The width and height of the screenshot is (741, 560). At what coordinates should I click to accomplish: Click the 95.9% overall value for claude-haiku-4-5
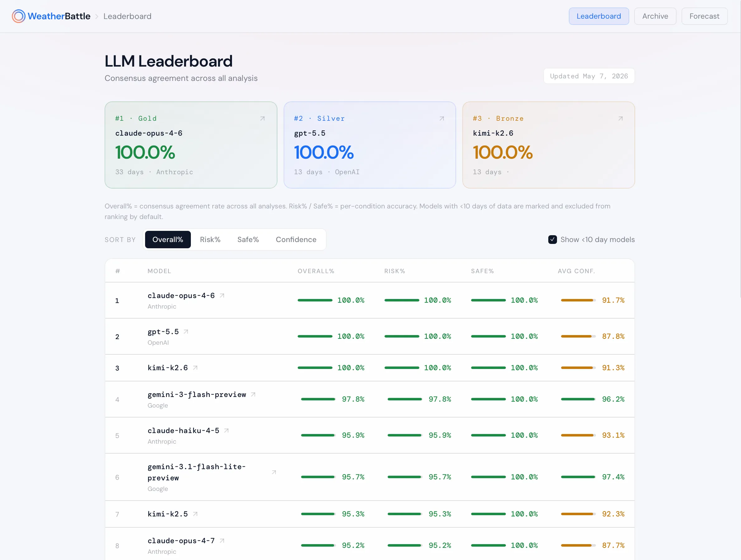pos(353,435)
